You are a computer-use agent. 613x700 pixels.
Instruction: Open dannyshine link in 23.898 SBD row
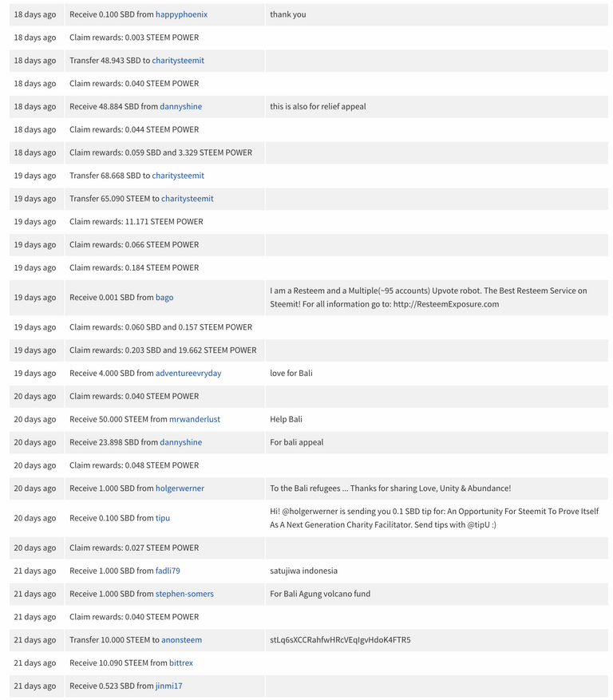tap(181, 442)
